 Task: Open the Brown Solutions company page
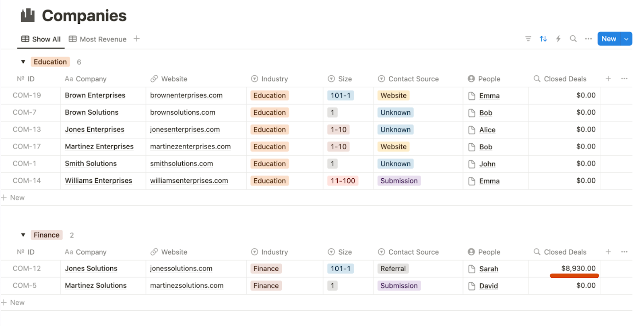pos(91,112)
